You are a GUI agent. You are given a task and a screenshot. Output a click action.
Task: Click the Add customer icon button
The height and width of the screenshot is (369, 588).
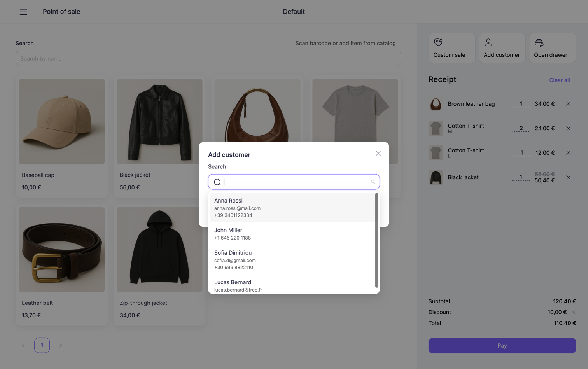(489, 42)
